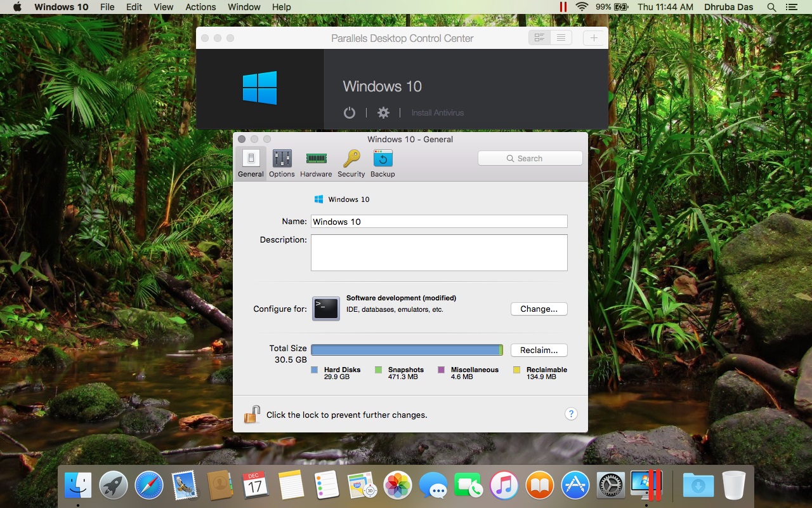Click the lock to prevent changes
The width and height of the screenshot is (812, 508).
(252, 415)
